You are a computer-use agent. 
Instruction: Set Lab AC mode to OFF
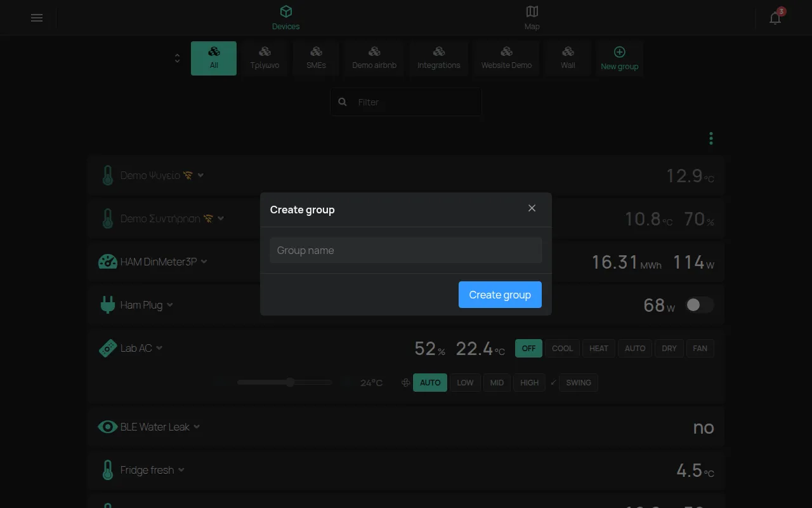(528, 348)
